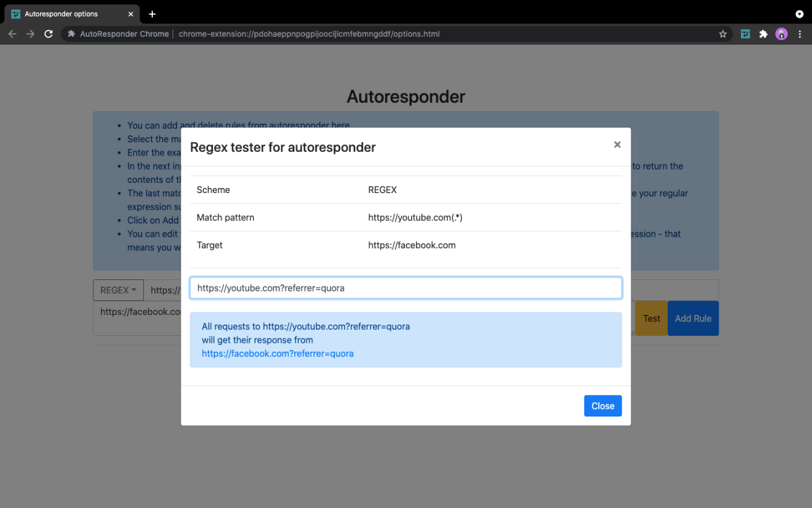Click the Scheme label in the table
The image size is (812, 508).
click(213, 190)
